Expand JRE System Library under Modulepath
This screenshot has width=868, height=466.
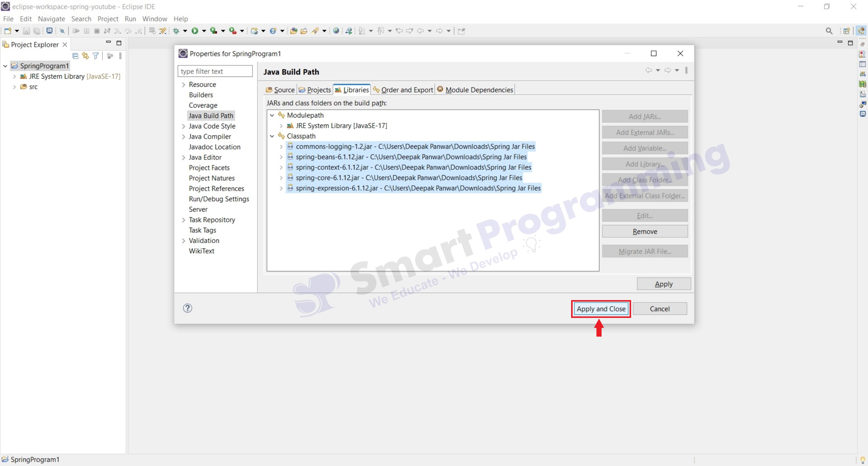281,126
